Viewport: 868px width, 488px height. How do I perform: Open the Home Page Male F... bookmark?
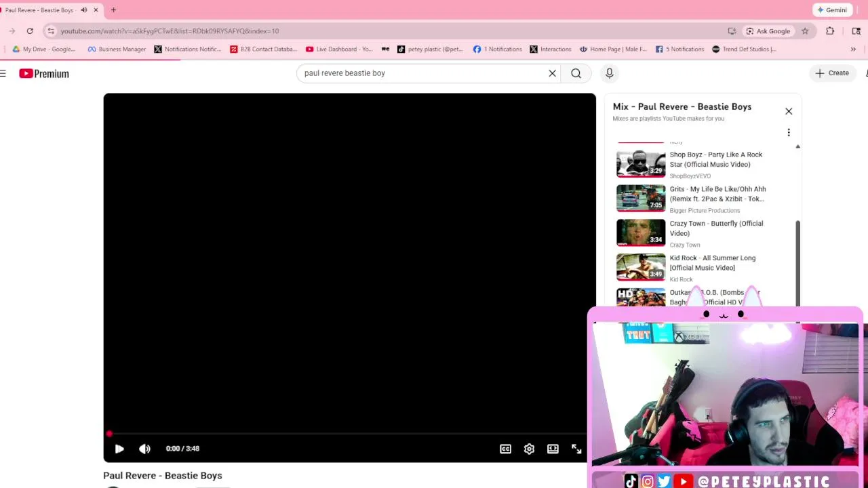(614, 49)
